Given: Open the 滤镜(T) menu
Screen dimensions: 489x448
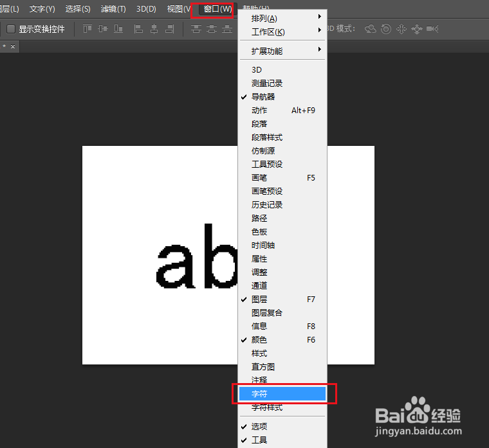Looking at the screenshot, I should point(113,9).
